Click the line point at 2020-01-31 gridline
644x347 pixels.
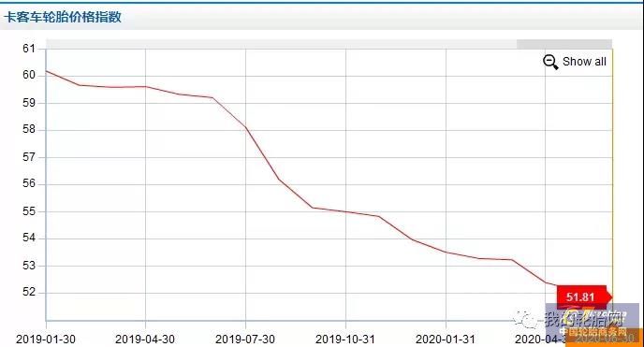point(446,252)
